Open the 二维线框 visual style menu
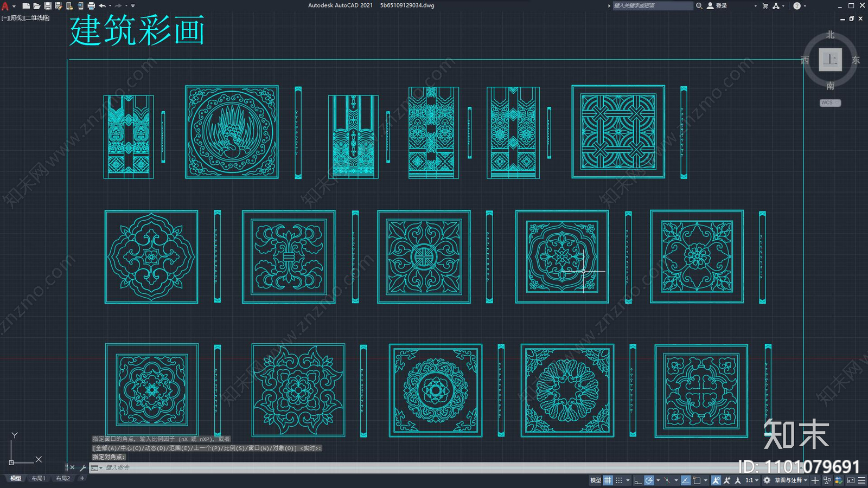The image size is (868, 488). click(x=37, y=18)
